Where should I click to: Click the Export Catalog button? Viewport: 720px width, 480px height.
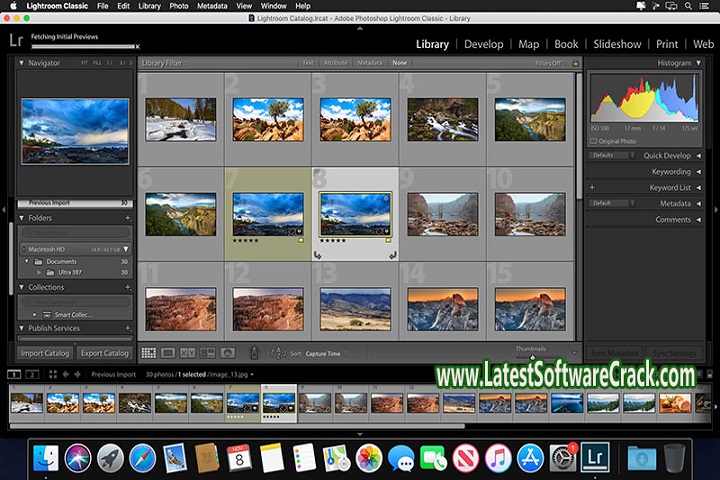pos(104,353)
